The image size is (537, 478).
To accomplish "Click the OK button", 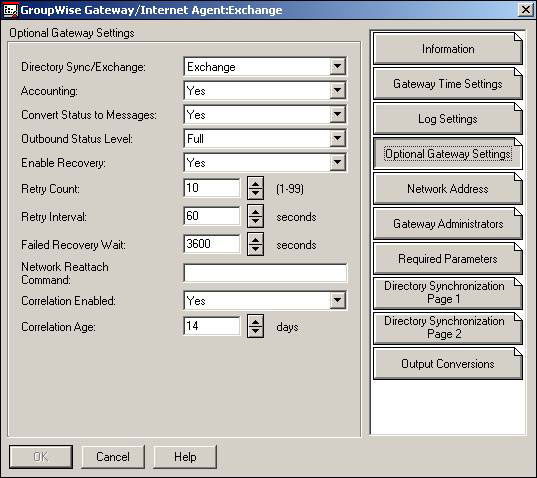I will (41, 457).
